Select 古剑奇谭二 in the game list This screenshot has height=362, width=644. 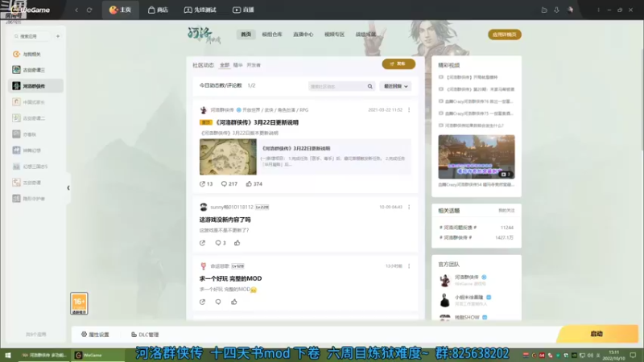pos(35,118)
